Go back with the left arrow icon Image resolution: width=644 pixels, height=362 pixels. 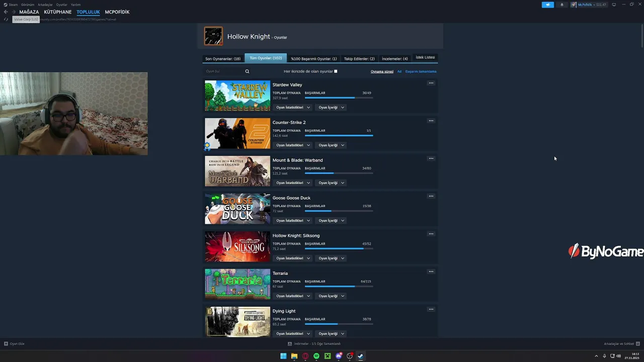pos(6,12)
